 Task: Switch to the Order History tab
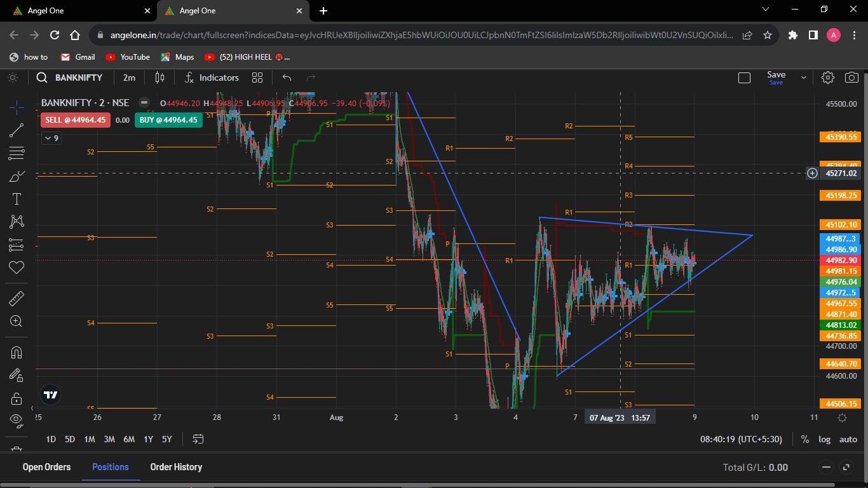176,467
